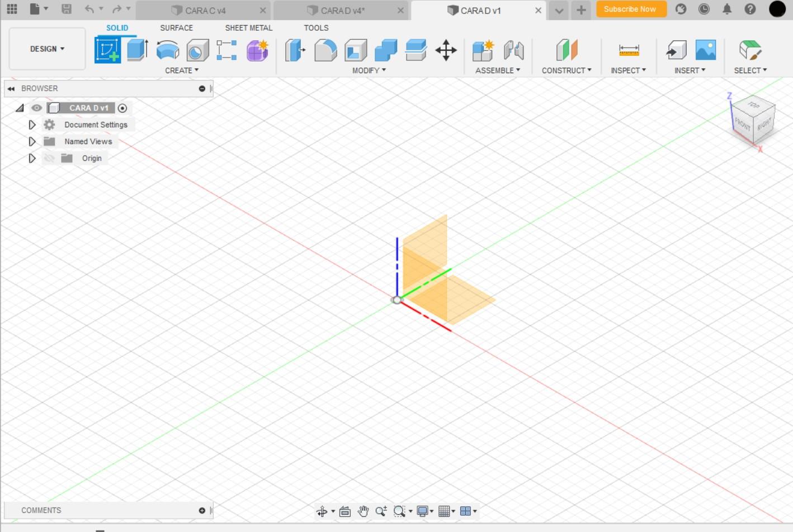Open the Viewports layout dropdown
Image resolution: width=793 pixels, height=532 pixels.
tap(468, 511)
